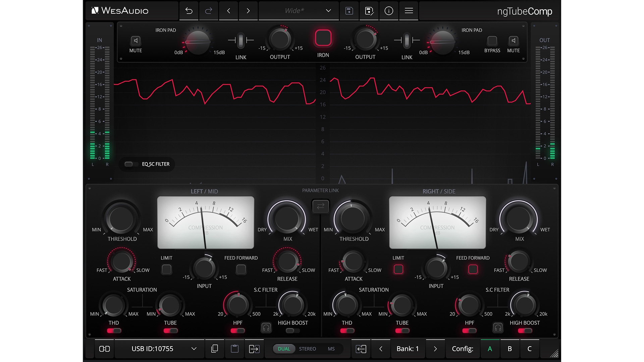Click the info icon in top toolbar

pyautogui.click(x=389, y=11)
